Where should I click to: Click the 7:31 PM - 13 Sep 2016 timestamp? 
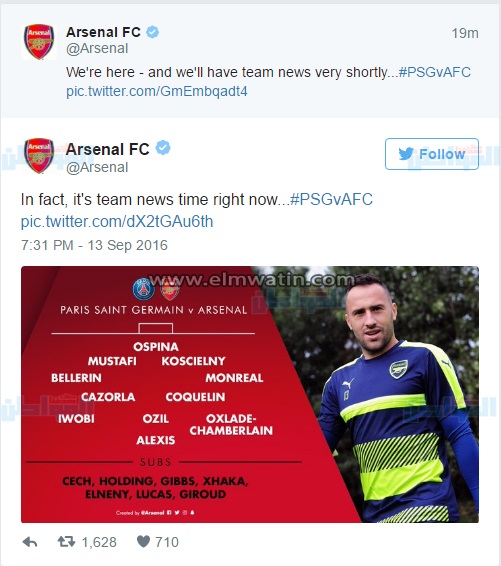pos(94,245)
